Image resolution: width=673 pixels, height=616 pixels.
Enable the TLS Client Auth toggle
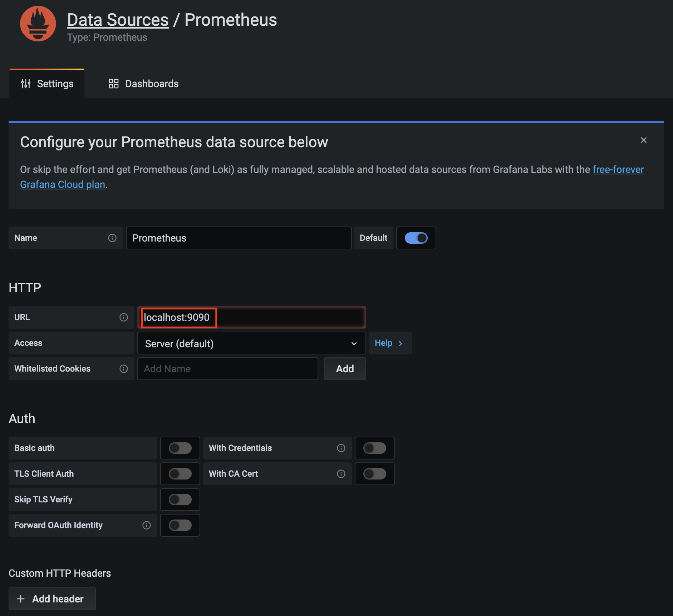point(180,474)
